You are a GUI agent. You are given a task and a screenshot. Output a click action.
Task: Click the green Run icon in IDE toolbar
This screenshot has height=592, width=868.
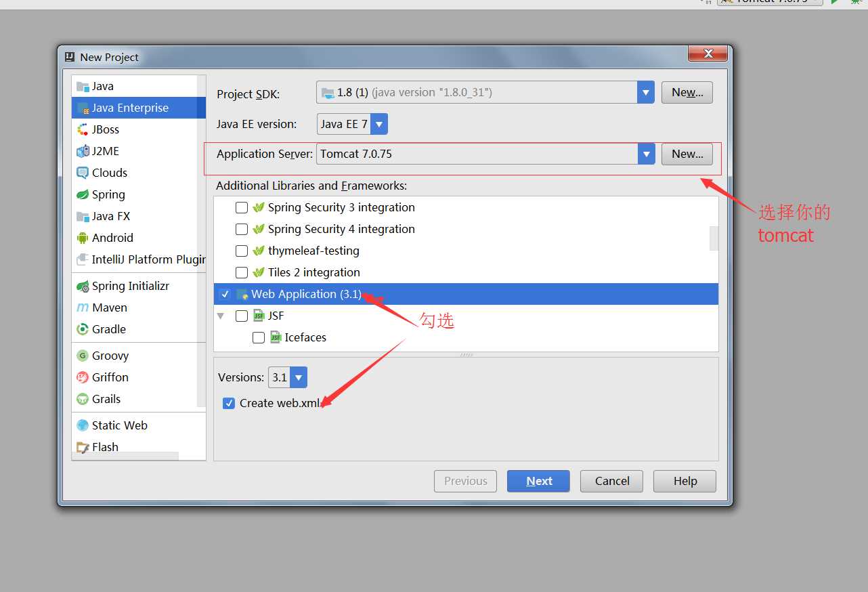click(x=835, y=2)
